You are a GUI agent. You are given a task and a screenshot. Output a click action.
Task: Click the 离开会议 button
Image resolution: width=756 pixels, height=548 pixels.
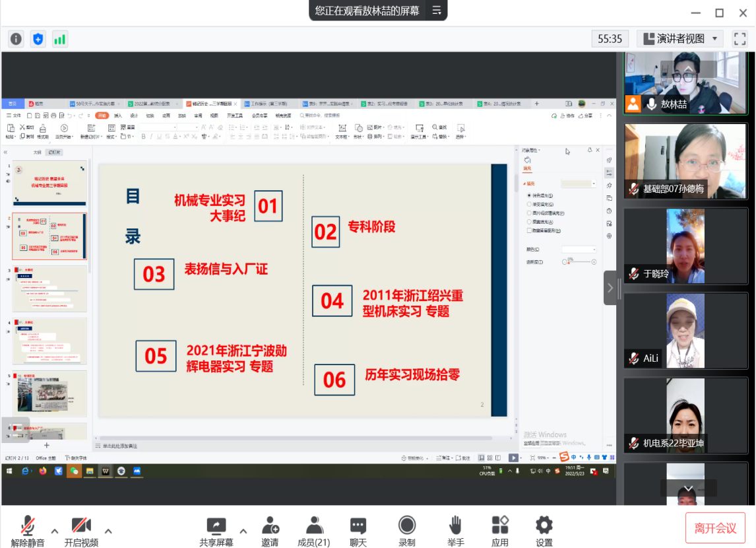coord(715,528)
